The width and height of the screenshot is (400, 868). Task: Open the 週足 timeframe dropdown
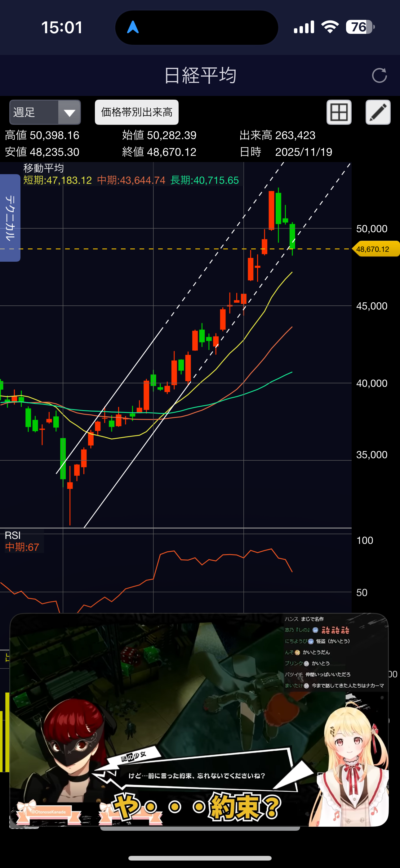point(34,112)
